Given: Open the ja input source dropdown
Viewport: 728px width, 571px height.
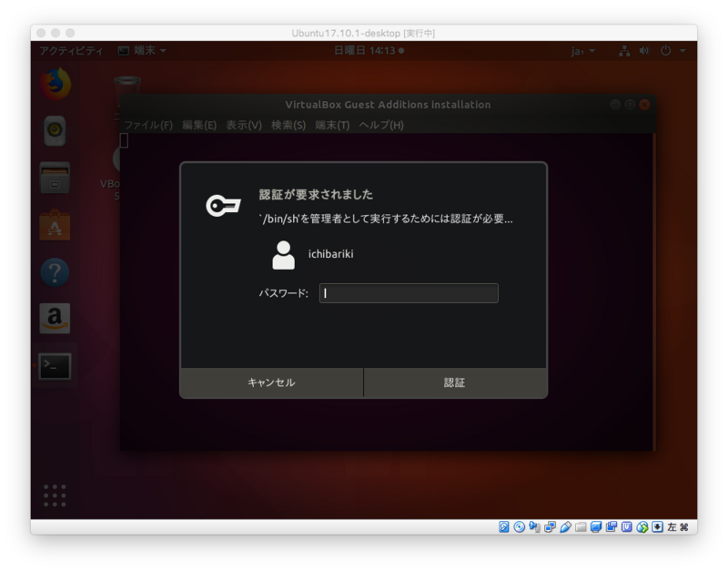Looking at the screenshot, I should tap(583, 51).
